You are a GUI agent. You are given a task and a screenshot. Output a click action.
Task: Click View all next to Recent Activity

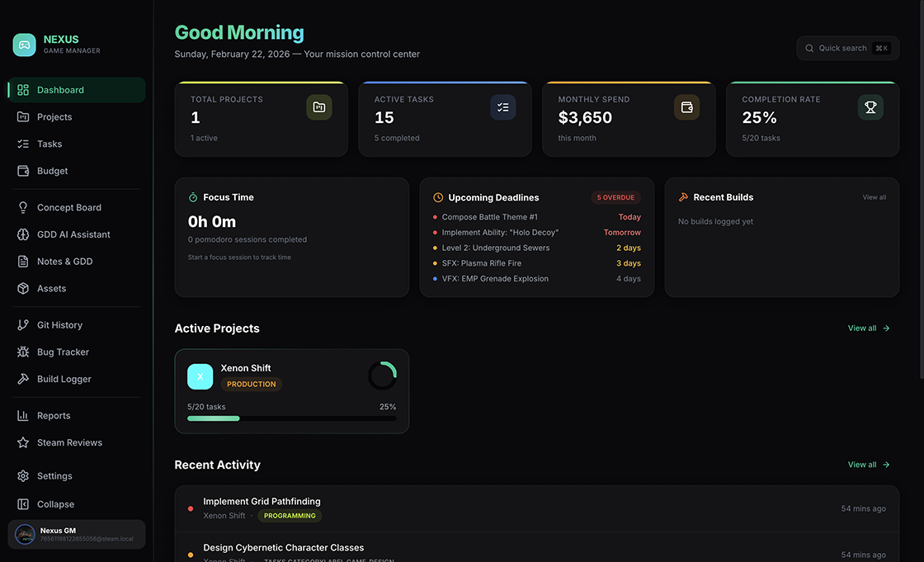tap(869, 465)
